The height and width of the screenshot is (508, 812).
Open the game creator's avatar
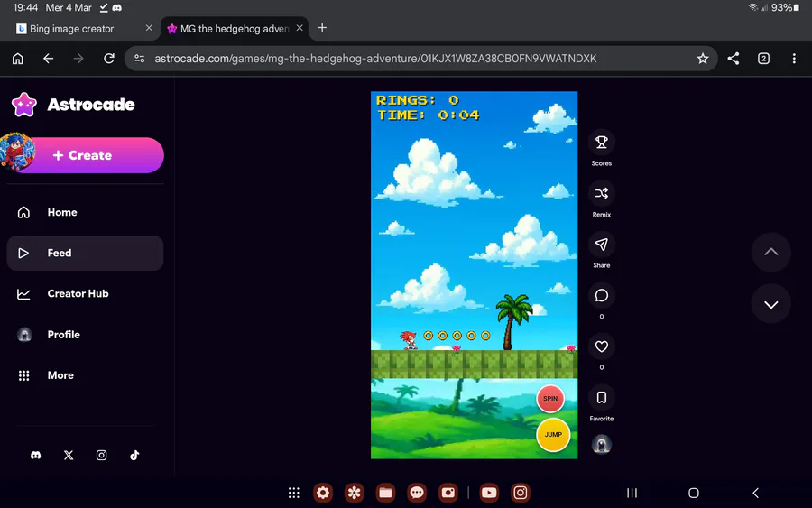coord(601,444)
